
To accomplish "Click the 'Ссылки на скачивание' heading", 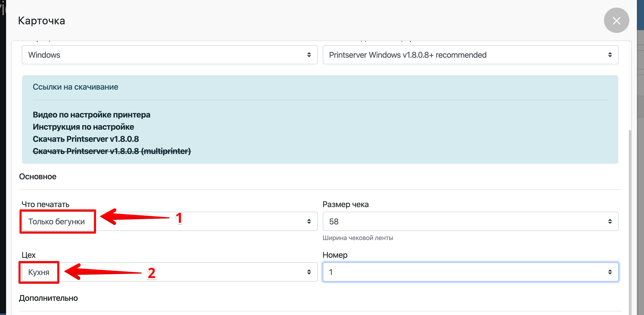I will [x=75, y=87].
